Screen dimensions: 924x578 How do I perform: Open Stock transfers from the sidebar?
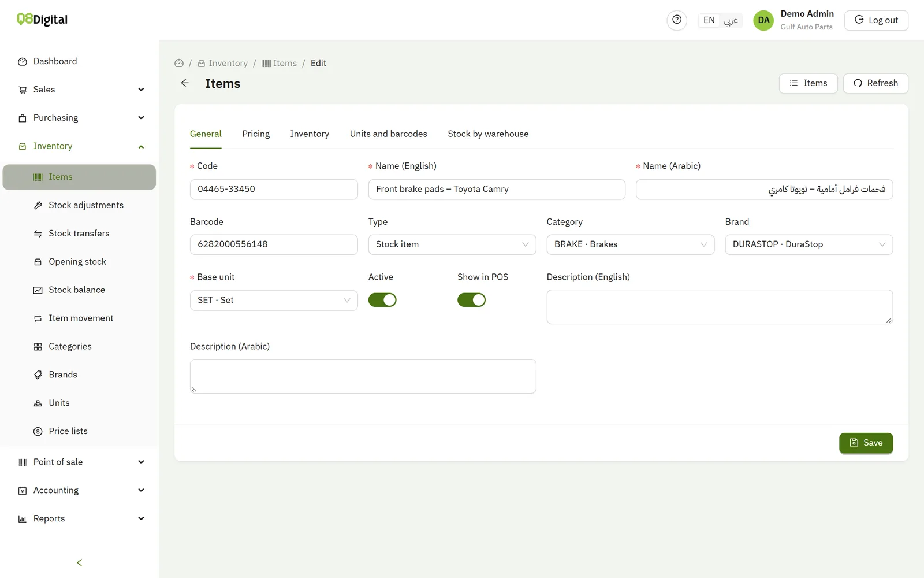79,234
